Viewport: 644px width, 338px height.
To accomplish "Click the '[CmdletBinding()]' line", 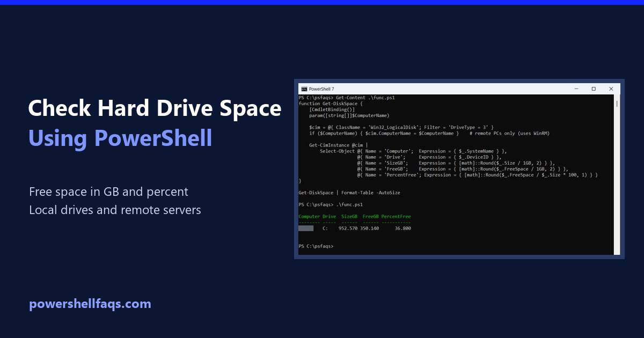I will [332, 109].
